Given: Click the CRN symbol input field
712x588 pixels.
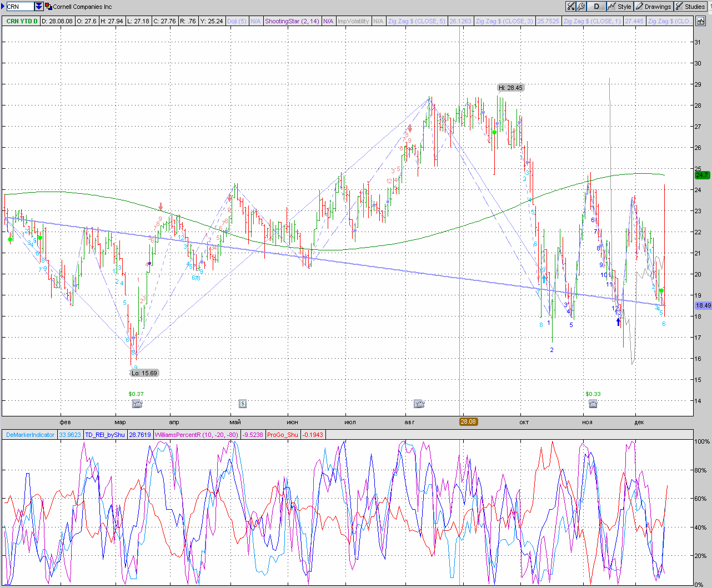Looking at the screenshot, I should click(19, 7).
